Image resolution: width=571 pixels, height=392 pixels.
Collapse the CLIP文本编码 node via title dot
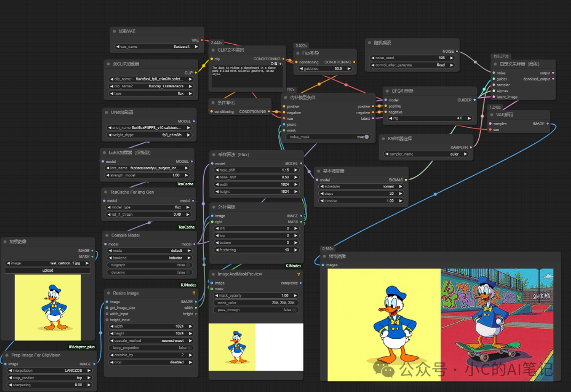coord(213,50)
